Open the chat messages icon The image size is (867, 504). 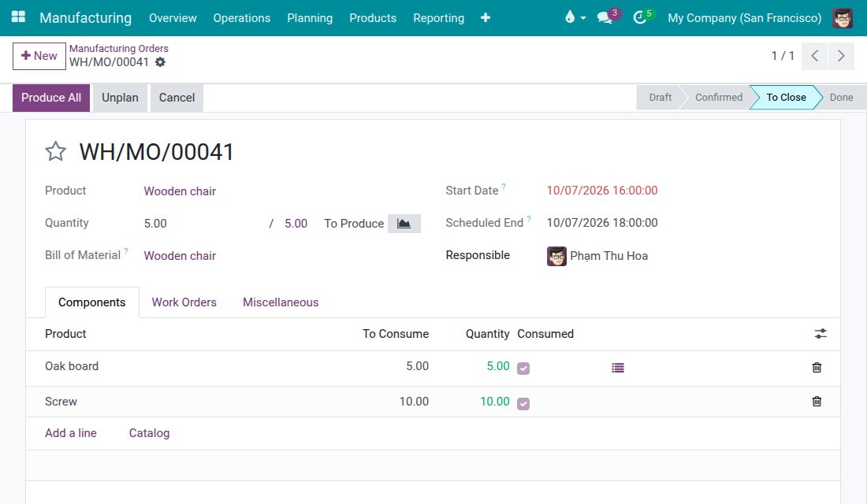605,17
